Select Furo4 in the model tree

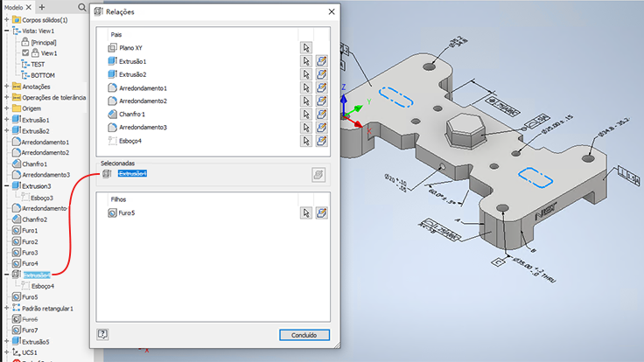(x=30, y=263)
